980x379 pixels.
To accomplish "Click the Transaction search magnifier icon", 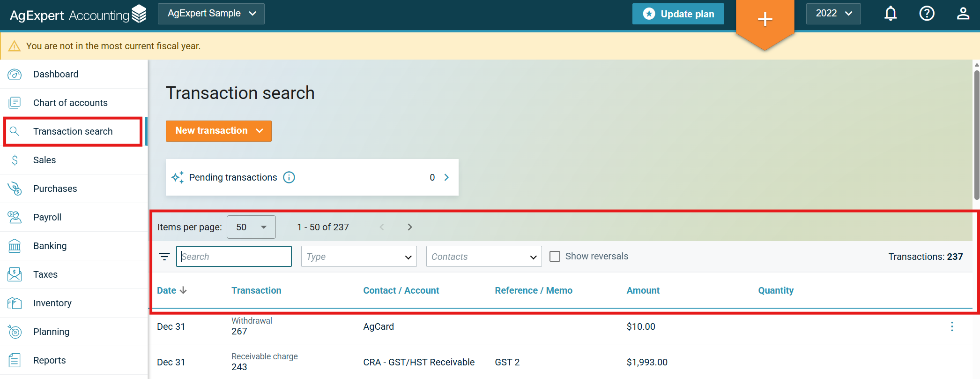I will tap(15, 131).
